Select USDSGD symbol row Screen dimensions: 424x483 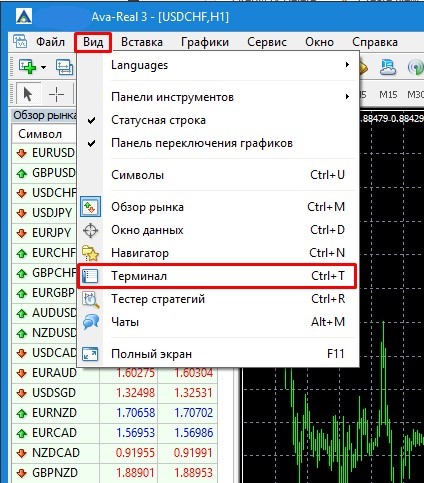click(115, 393)
